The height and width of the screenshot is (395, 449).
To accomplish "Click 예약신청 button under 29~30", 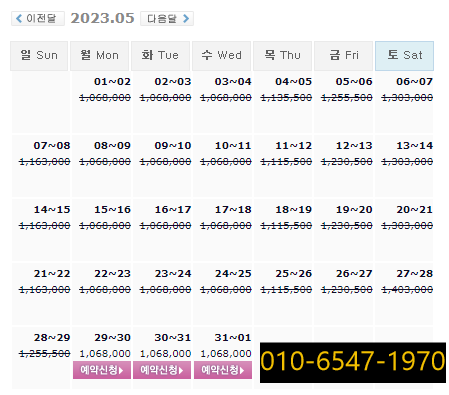I will click(x=102, y=370).
